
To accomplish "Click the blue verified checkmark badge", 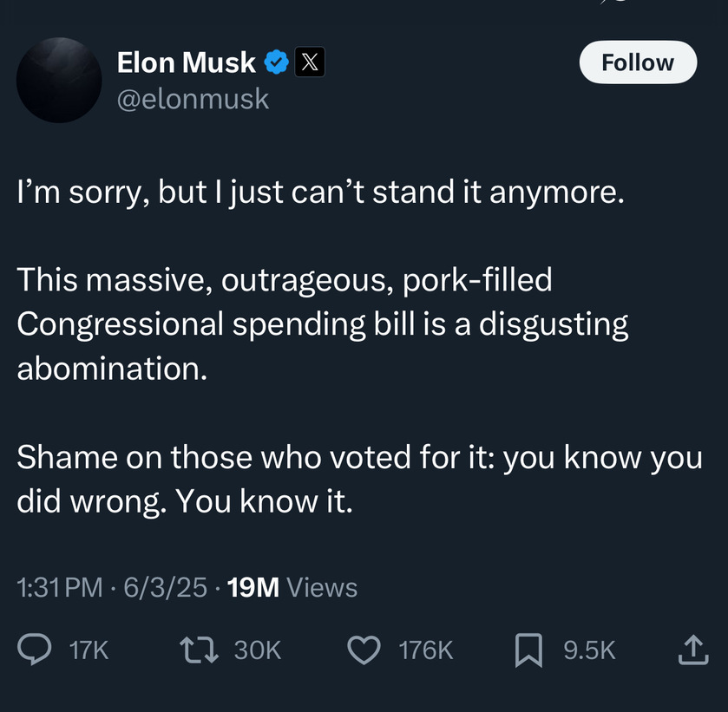I will click(x=277, y=62).
